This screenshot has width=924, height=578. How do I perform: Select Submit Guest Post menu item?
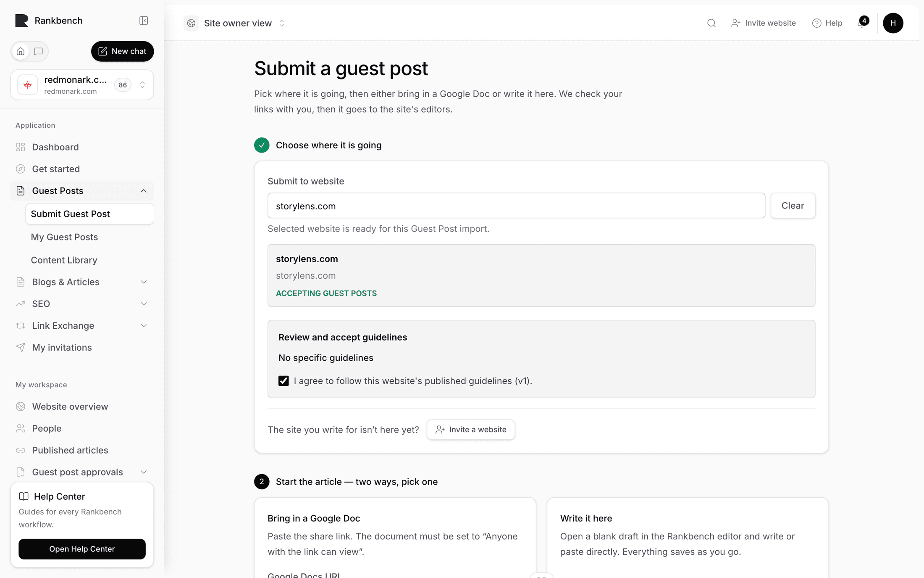[x=89, y=214]
